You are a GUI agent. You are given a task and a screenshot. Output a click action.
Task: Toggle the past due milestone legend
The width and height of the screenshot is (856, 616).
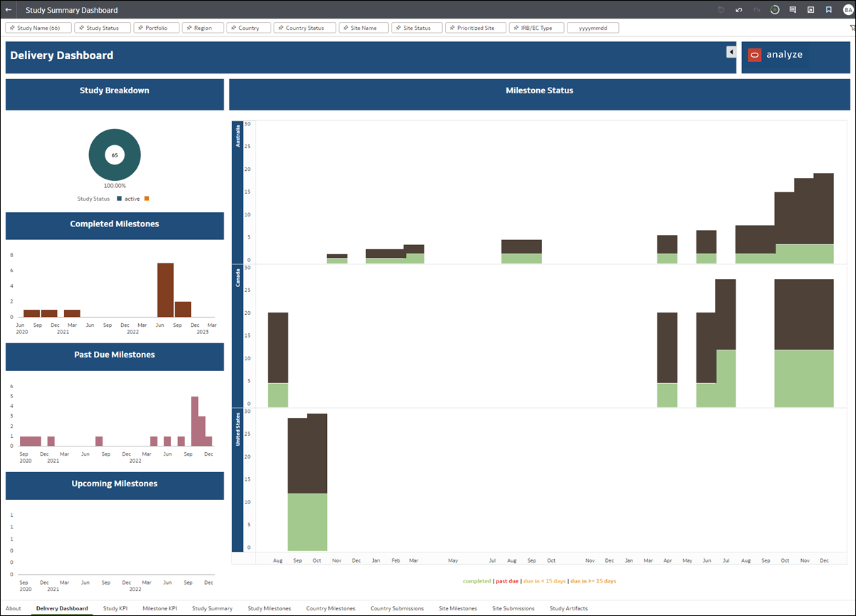507,580
